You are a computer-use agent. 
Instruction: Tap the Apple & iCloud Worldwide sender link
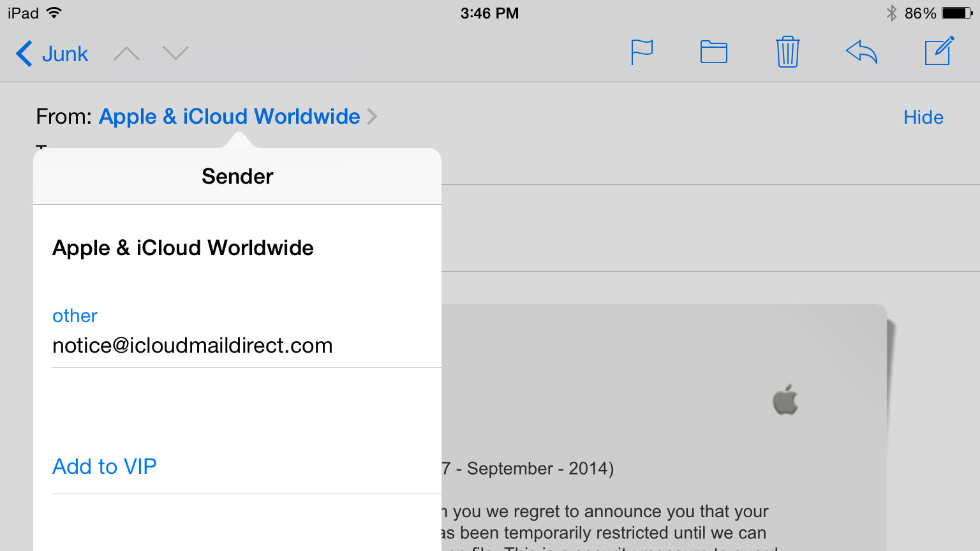point(230,117)
